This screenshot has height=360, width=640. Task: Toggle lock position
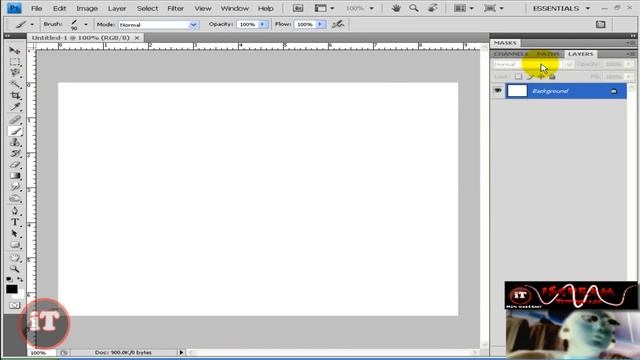coord(541,76)
